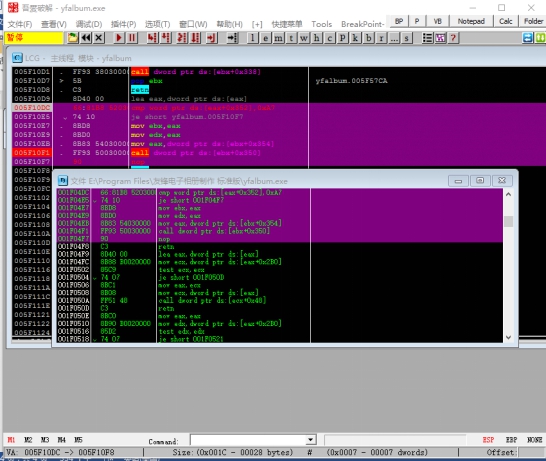Click the Step into toolbar icon
The width and height of the screenshot is (546, 461).
(152, 38)
